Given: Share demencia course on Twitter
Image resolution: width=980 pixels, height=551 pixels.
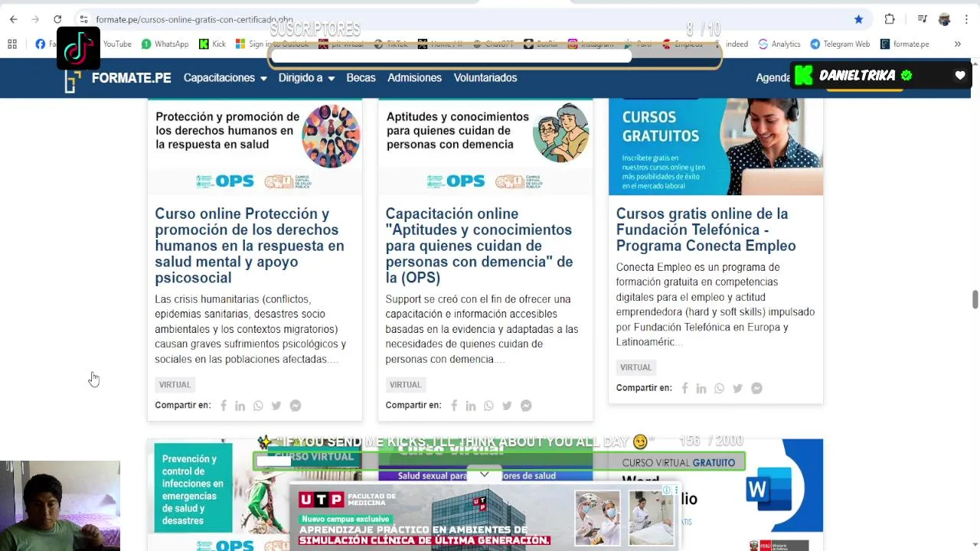Looking at the screenshot, I should 507,406.
